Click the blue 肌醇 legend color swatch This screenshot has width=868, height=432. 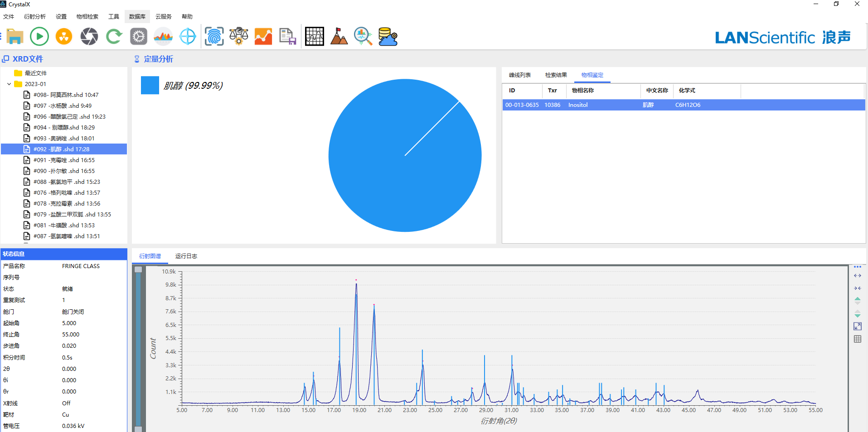pyautogui.click(x=150, y=85)
